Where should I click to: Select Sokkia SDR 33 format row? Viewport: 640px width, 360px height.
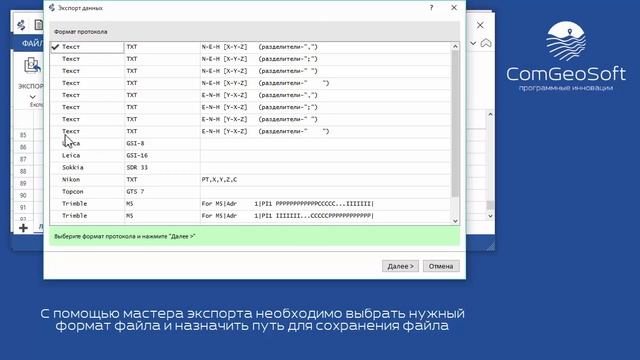(x=250, y=167)
